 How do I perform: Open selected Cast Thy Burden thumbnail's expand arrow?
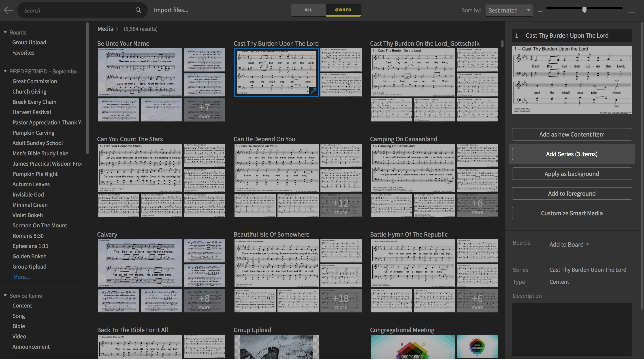click(313, 91)
